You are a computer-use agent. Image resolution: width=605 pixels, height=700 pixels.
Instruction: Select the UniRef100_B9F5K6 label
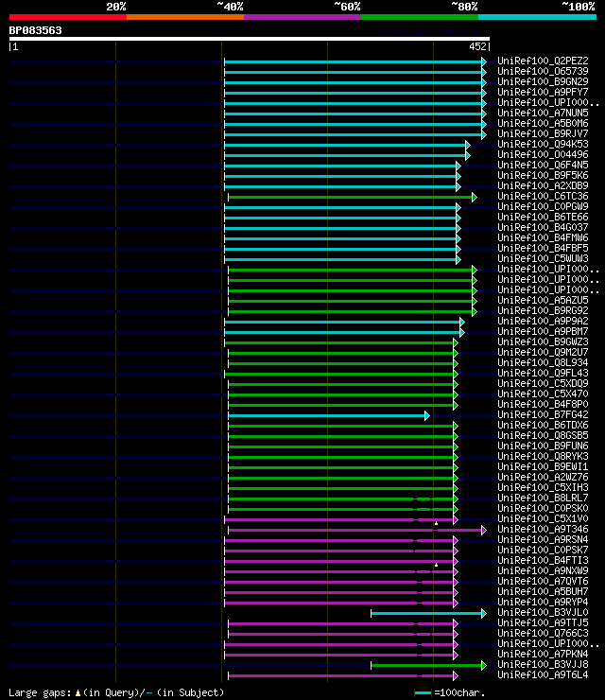(543, 175)
